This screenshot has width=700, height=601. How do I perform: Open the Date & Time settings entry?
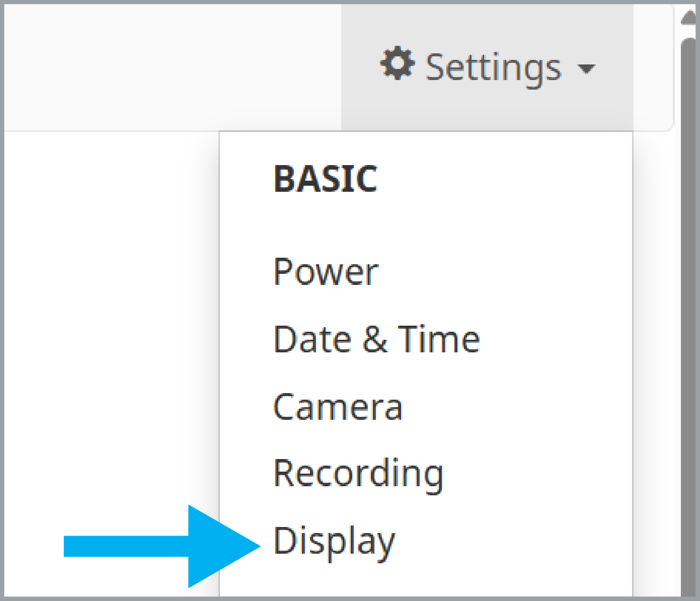[x=376, y=339]
